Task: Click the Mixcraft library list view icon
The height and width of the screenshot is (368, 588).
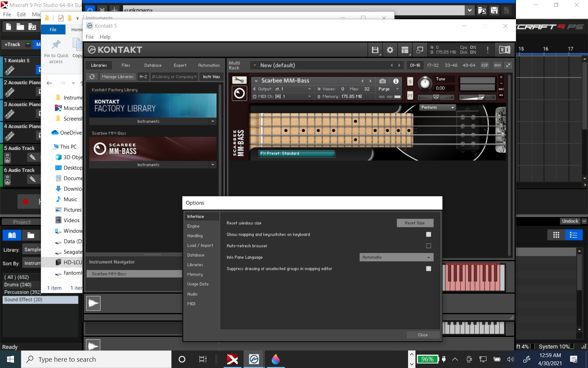Action: point(574,235)
